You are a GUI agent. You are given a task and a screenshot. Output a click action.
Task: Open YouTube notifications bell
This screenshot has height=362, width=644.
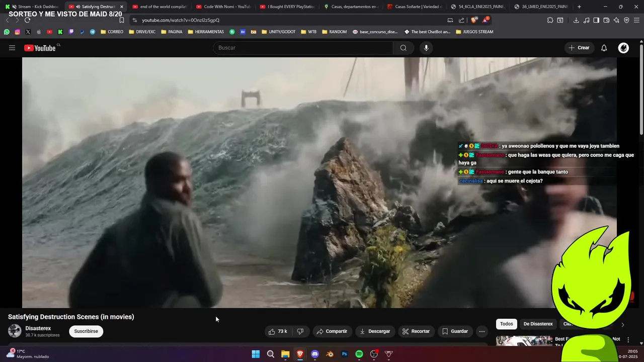tap(604, 48)
